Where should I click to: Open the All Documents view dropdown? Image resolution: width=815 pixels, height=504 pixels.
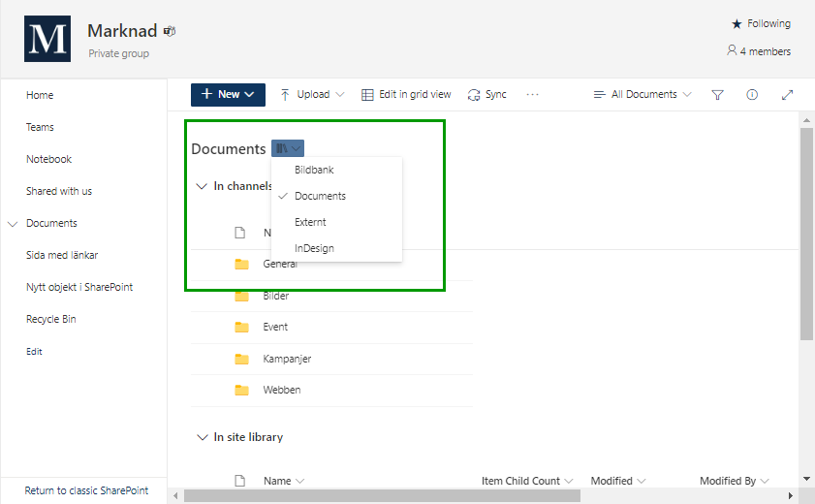tap(642, 95)
